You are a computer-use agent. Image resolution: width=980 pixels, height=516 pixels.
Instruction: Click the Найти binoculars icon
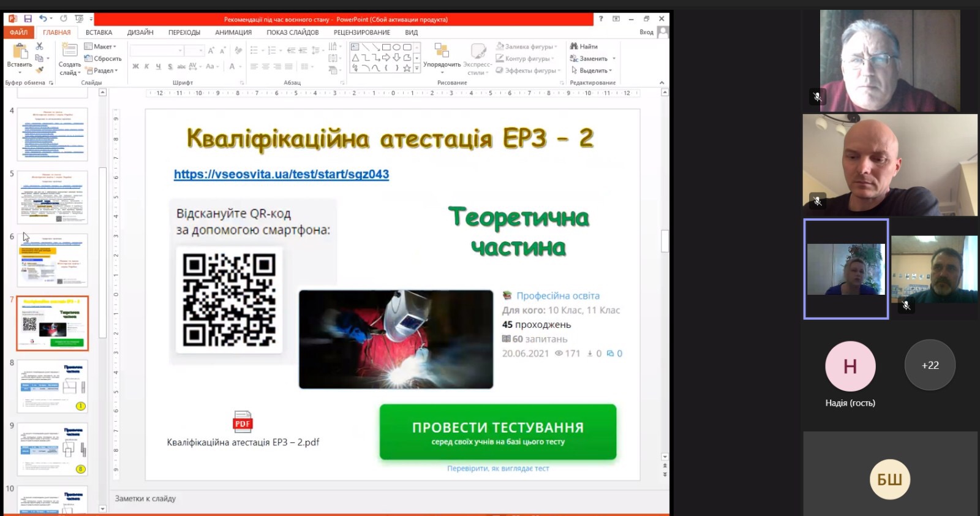click(574, 47)
